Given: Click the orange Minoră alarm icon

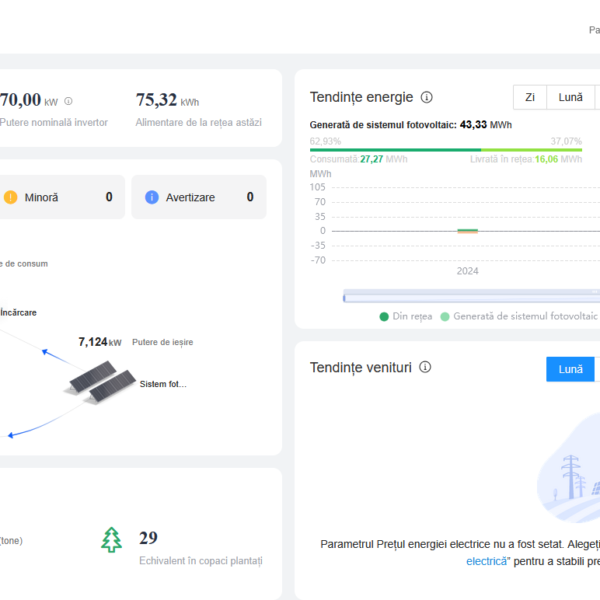Looking at the screenshot, I should [x=10, y=197].
